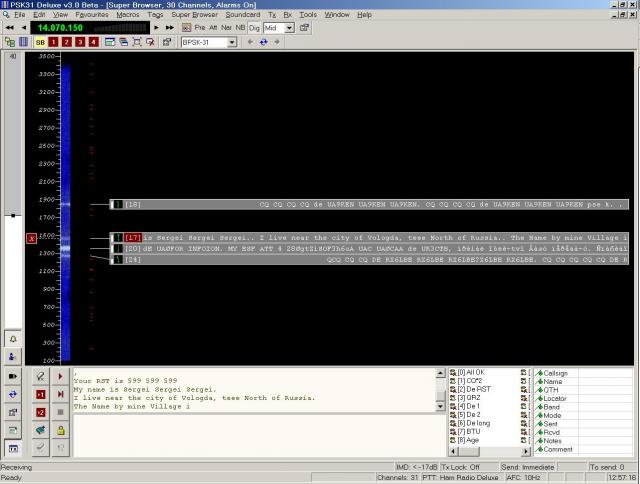The image size is (640, 484).
Task: Select channel [24] RX6LBE row
Action: point(369,260)
